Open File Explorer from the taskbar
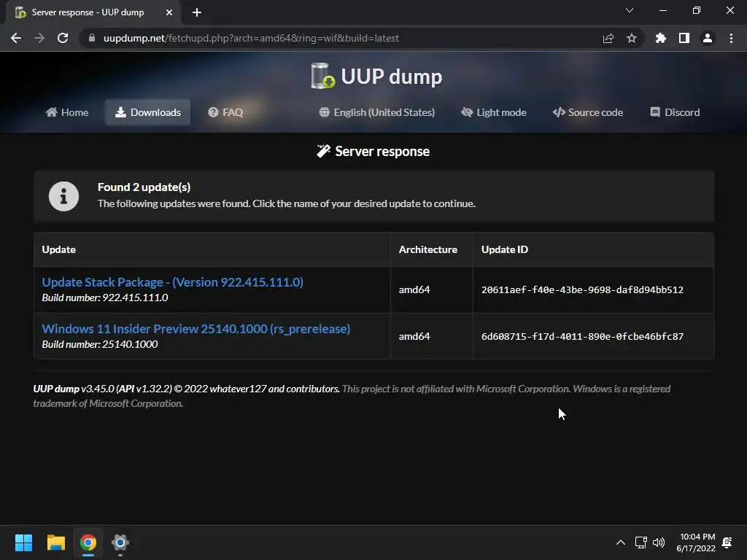The width and height of the screenshot is (747, 560). pyautogui.click(x=55, y=542)
